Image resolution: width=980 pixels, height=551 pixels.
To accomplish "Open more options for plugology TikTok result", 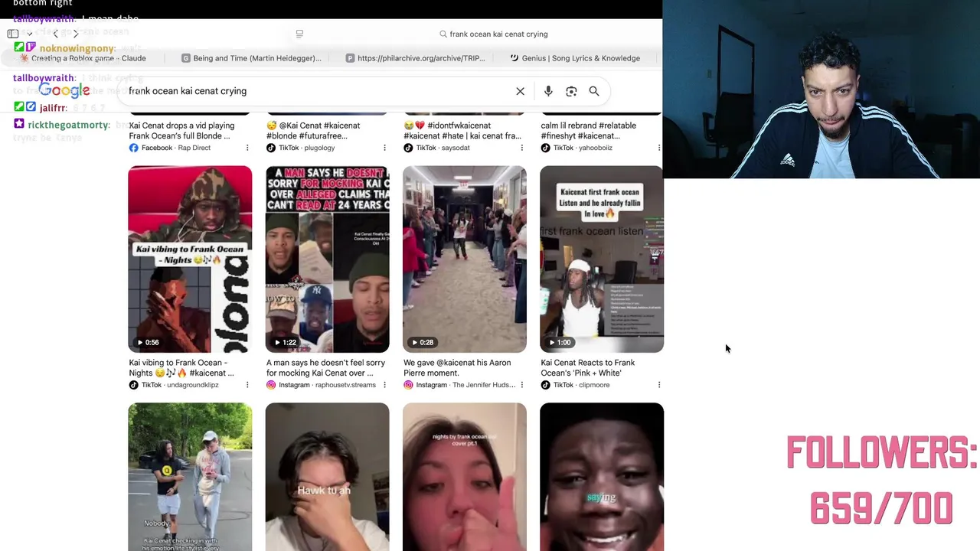I will coord(384,148).
